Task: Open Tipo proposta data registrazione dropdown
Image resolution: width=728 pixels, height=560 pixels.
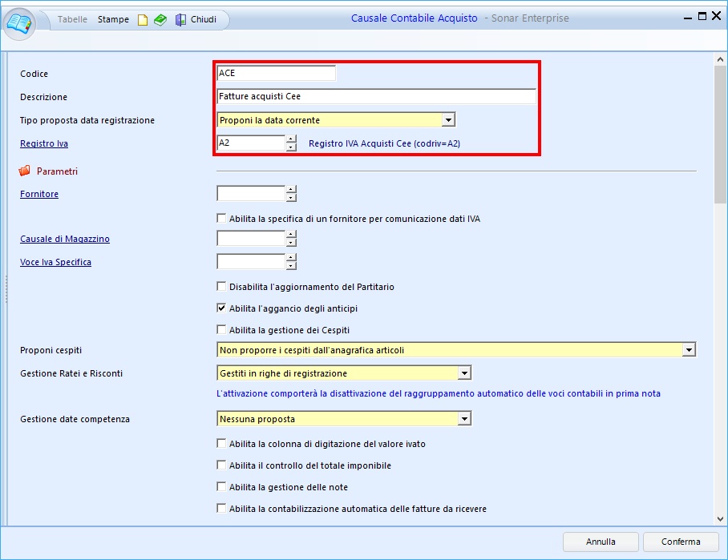Action: pyautogui.click(x=448, y=120)
